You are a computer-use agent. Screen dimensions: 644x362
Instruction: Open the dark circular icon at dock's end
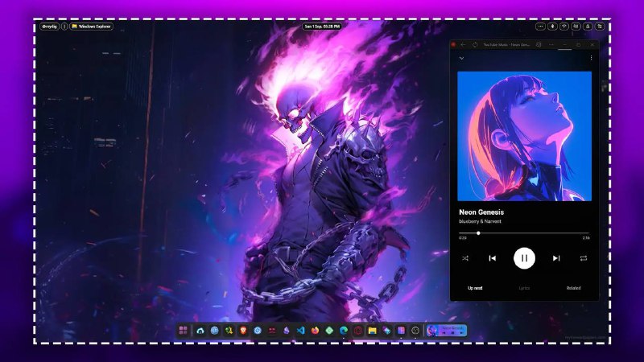tap(415, 331)
